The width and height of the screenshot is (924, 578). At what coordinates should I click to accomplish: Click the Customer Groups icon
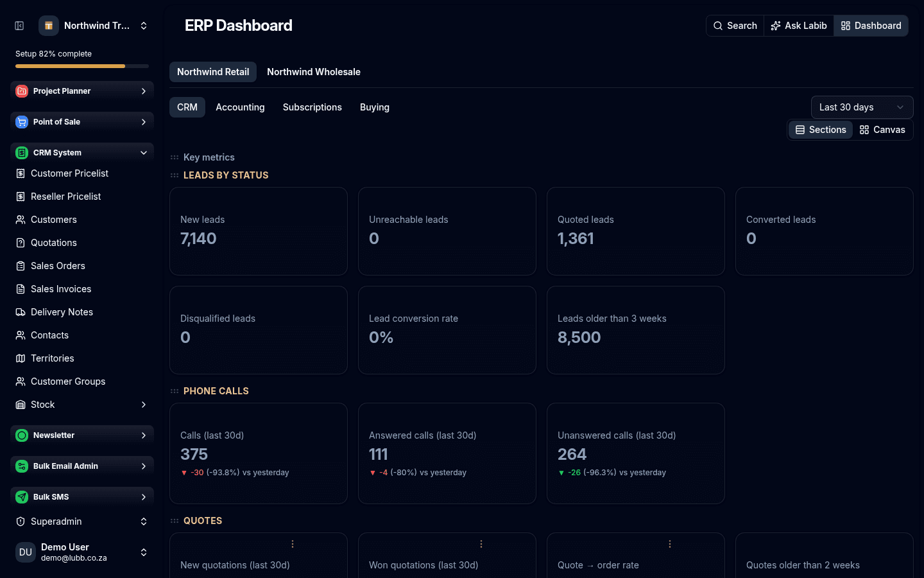click(21, 381)
